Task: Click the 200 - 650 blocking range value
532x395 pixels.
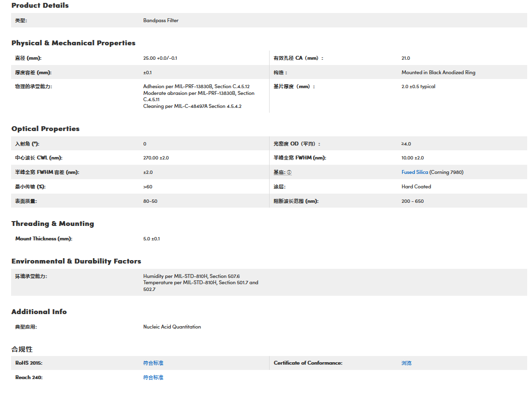Action: 413,201
